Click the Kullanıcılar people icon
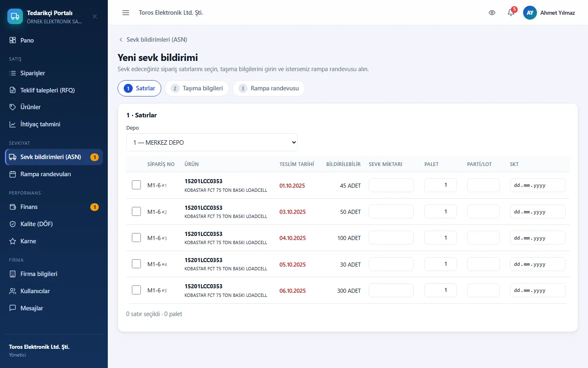This screenshot has width=588, height=368. (x=13, y=291)
